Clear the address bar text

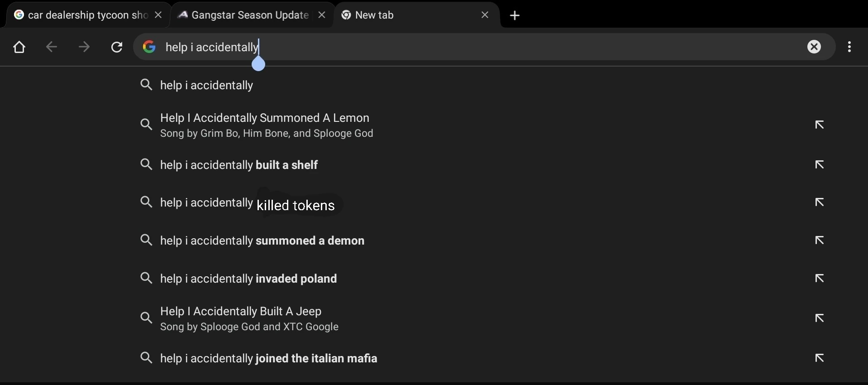pyautogui.click(x=815, y=47)
